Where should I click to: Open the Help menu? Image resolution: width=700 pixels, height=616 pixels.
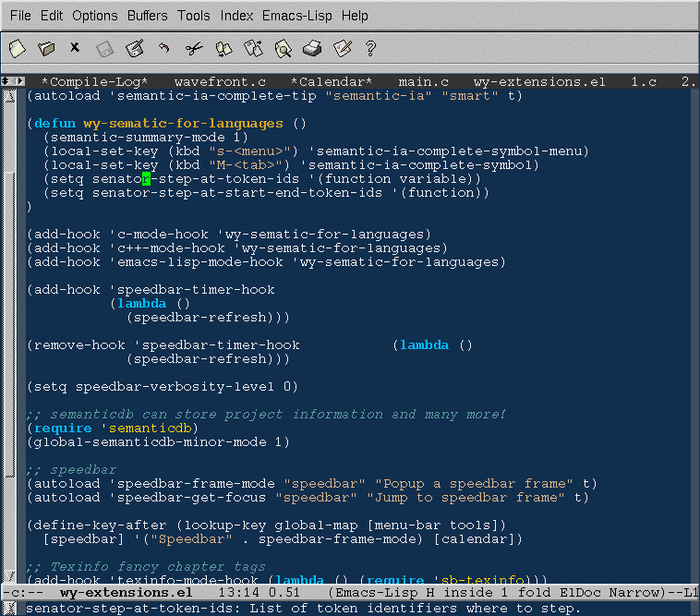[355, 16]
